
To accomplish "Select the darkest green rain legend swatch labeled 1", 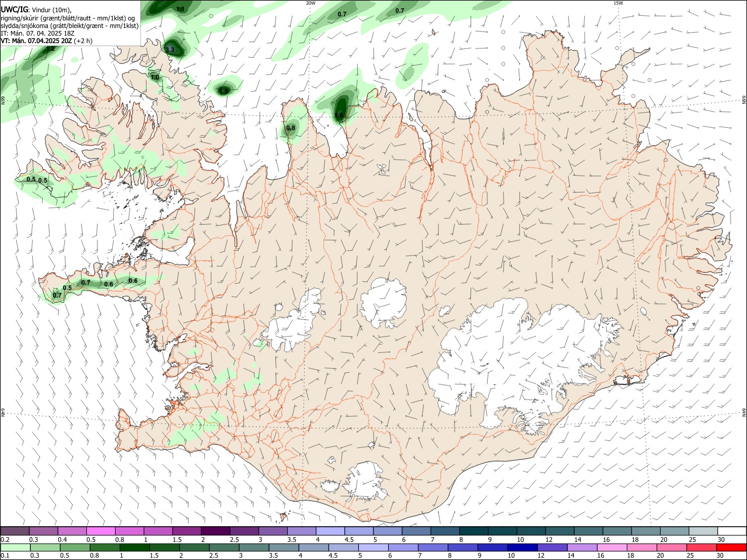I will tap(134, 547).
